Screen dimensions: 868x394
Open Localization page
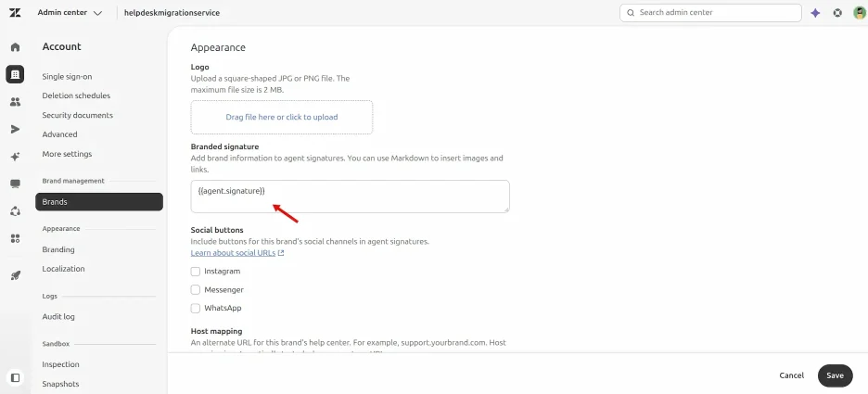point(63,269)
